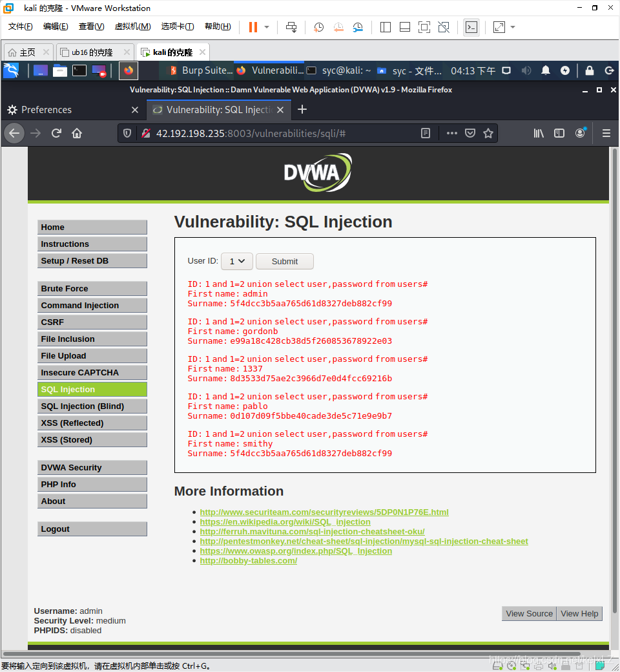Open the 帮助(H) menu
Image resolution: width=620 pixels, height=672 pixels.
tap(218, 26)
